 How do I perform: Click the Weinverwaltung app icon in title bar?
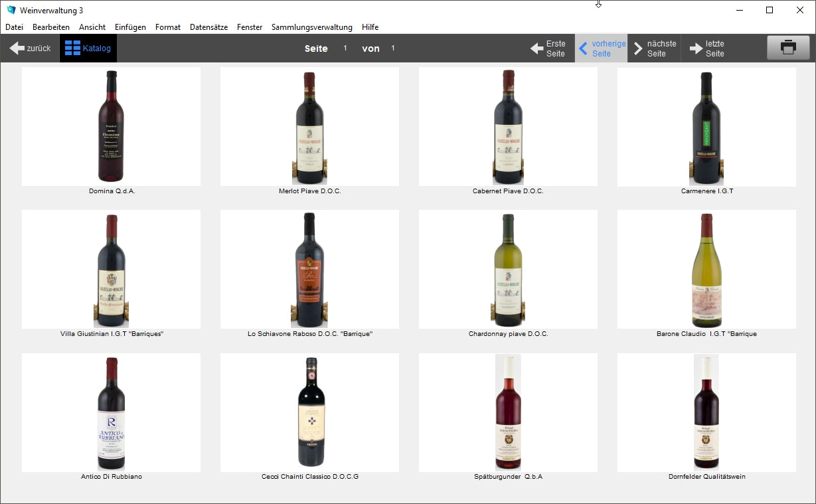pos(11,10)
